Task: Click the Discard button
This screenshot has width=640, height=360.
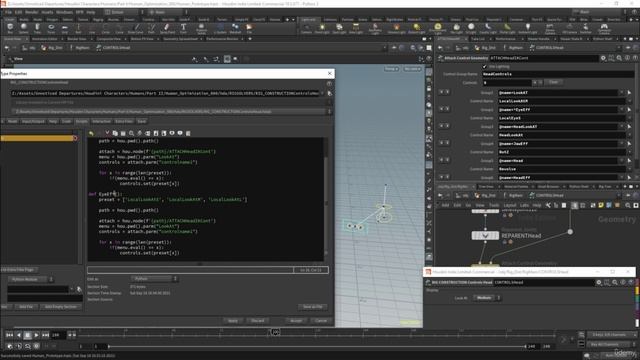Action: point(258,321)
